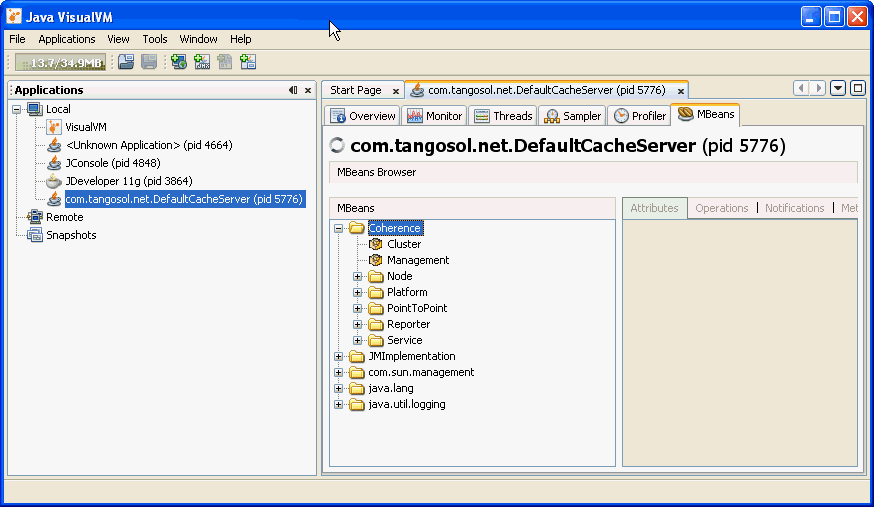Select the VisualVM application icon
The width and height of the screenshot is (874, 507).
click(54, 127)
